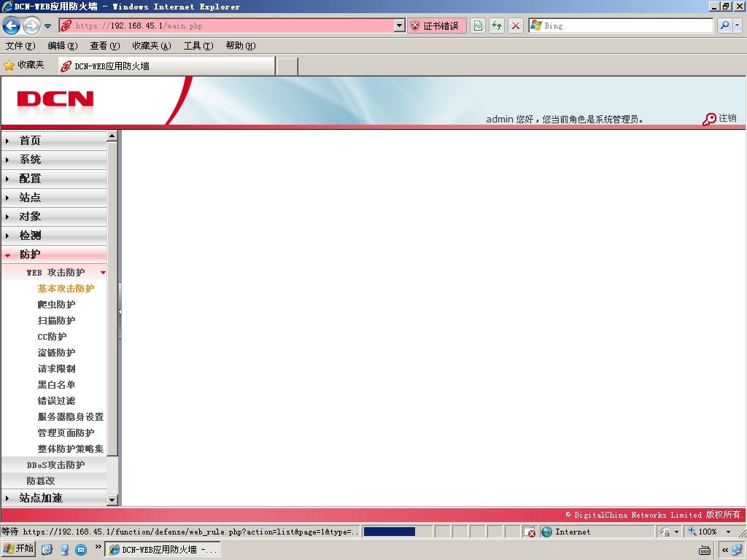Click the sidebar scroll up arrow
The height and width of the screenshot is (560, 747).
112,136
